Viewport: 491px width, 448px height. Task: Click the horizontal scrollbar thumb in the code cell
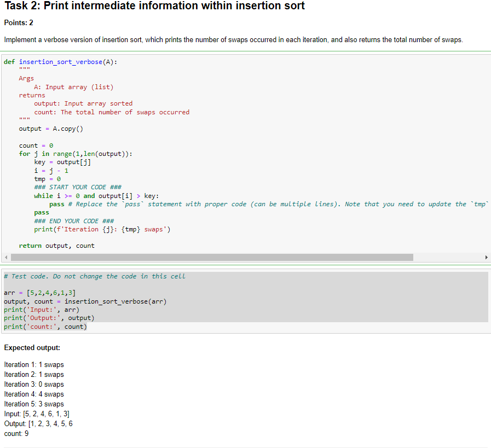pos(212,258)
